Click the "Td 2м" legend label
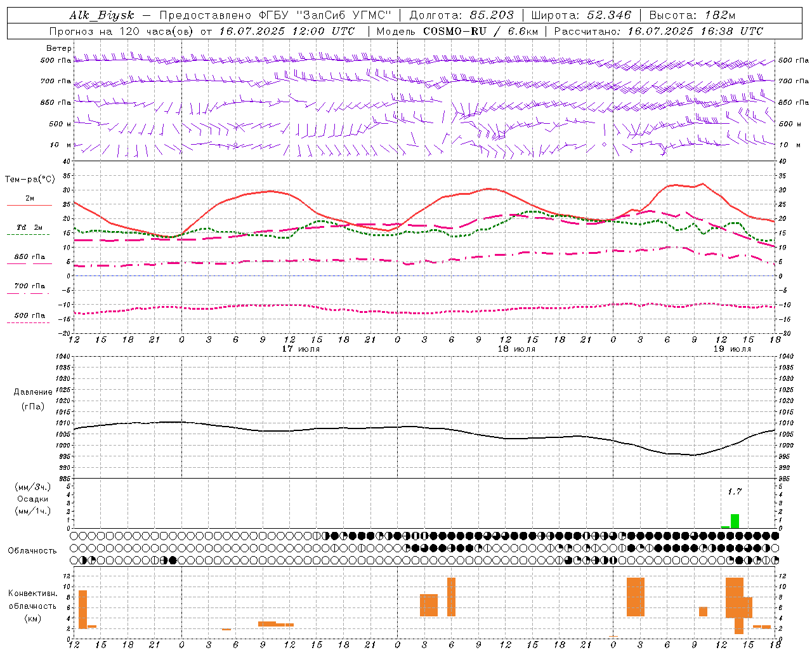The image size is (812, 650). (x=30, y=227)
